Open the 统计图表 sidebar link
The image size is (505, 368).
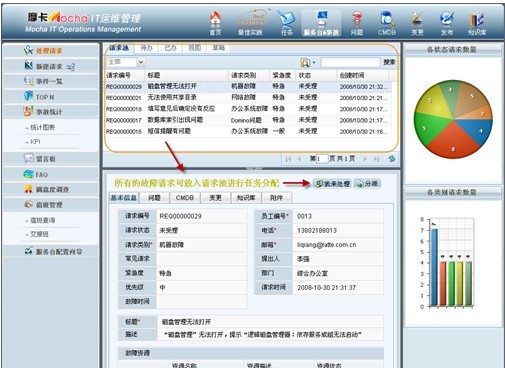point(42,127)
